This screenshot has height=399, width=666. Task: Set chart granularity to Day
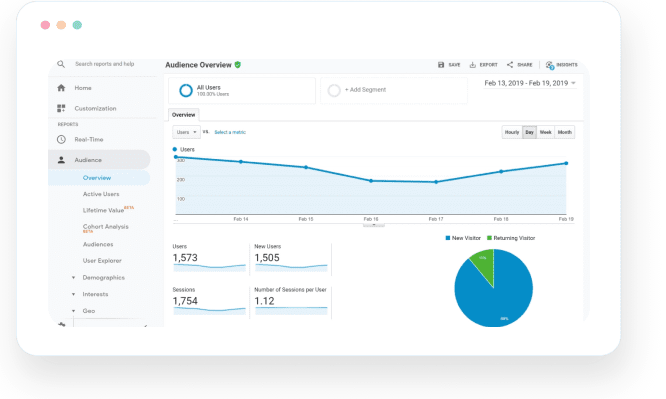[x=529, y=132]
